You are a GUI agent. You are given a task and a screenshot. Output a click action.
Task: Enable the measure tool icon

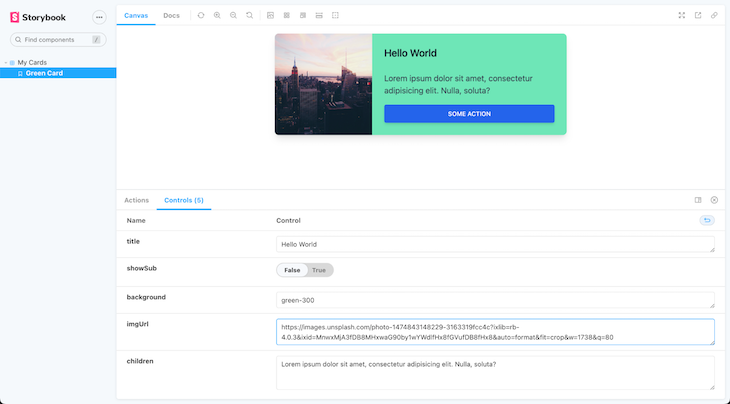click(319, 16)
